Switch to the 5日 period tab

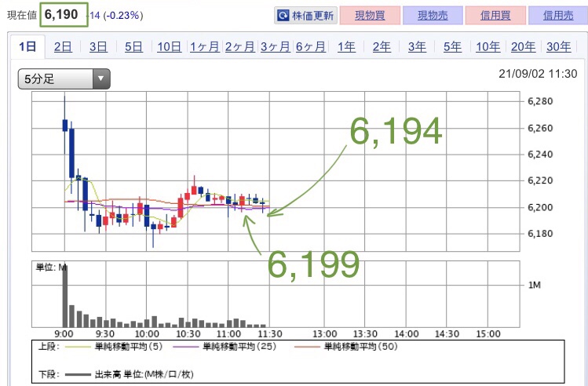point(133,47)
